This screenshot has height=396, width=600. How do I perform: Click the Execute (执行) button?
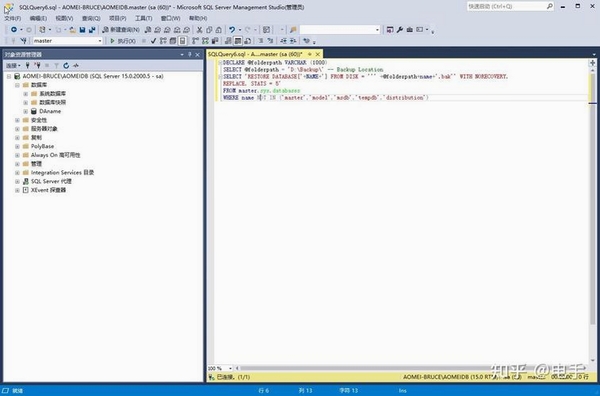[122, 41]
